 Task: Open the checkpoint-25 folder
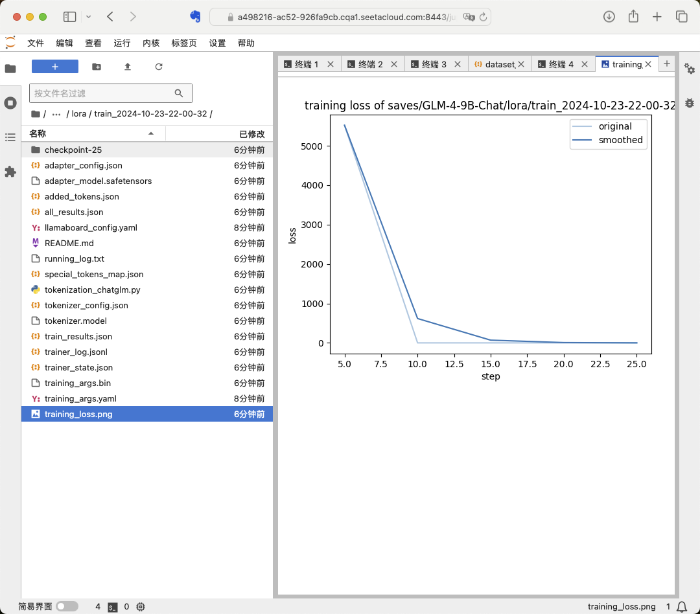[73, 150]
